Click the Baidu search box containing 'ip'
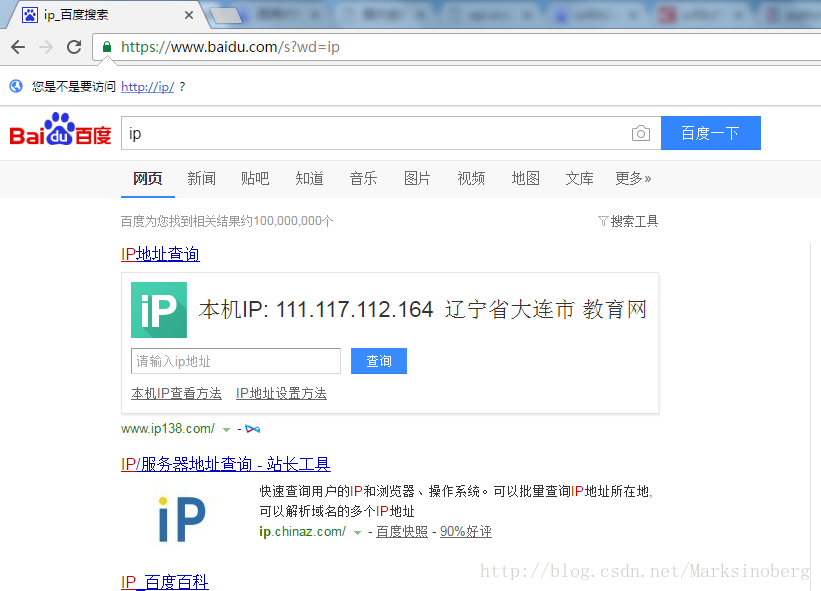 coord(374,133)
